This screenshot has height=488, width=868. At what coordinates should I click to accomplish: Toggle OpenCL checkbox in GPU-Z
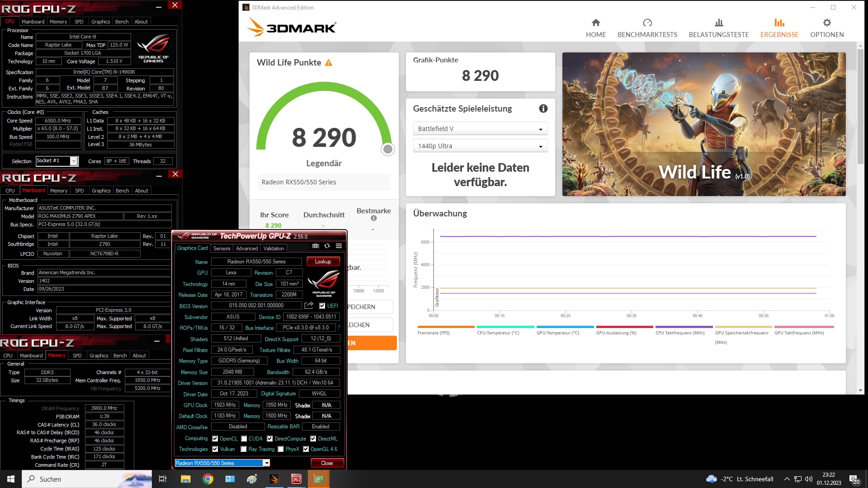point(215,439)
